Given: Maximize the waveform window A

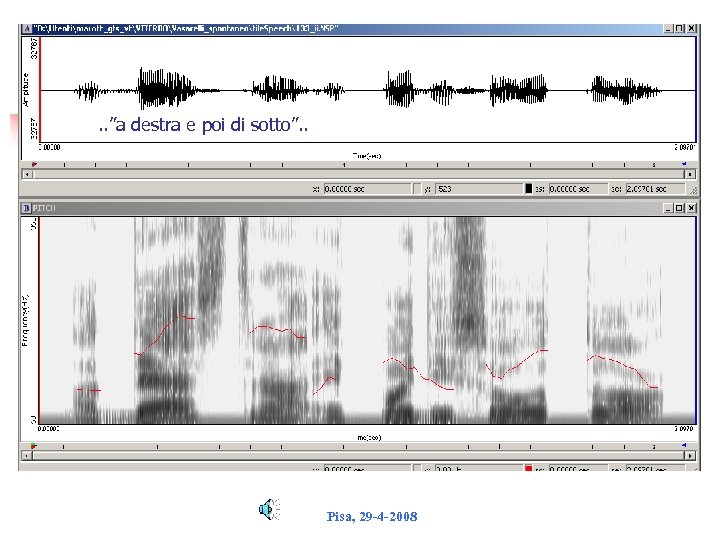Looking at the screenshot, I should 680,28.
